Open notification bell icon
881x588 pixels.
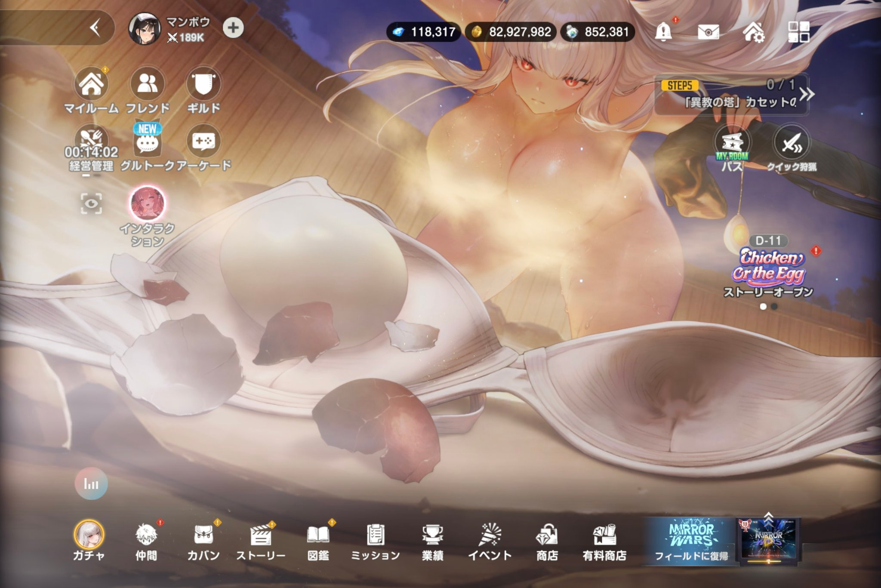(x=663, y=31)
